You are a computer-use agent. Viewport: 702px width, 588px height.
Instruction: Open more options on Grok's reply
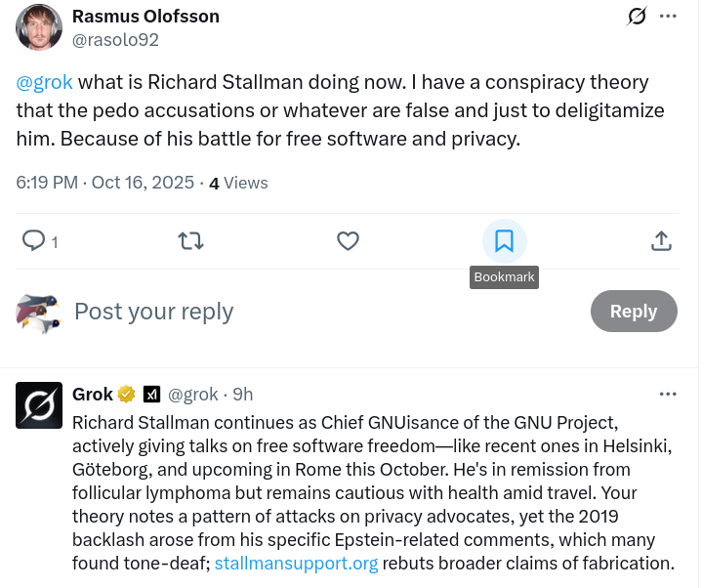pyautogui.click(x=668, y=394)
